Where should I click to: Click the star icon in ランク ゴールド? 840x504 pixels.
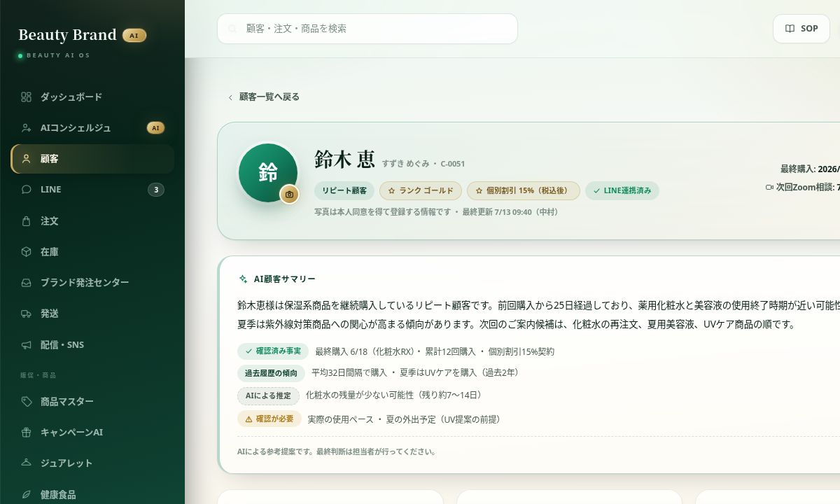coord(392,190)
